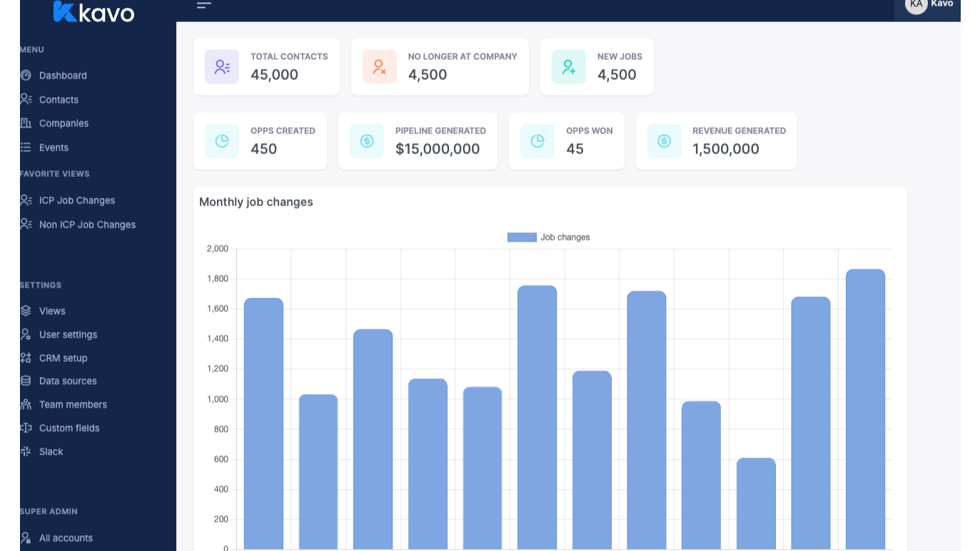Select the Data sources database icon
980x551 pixels.
(26, 380)
